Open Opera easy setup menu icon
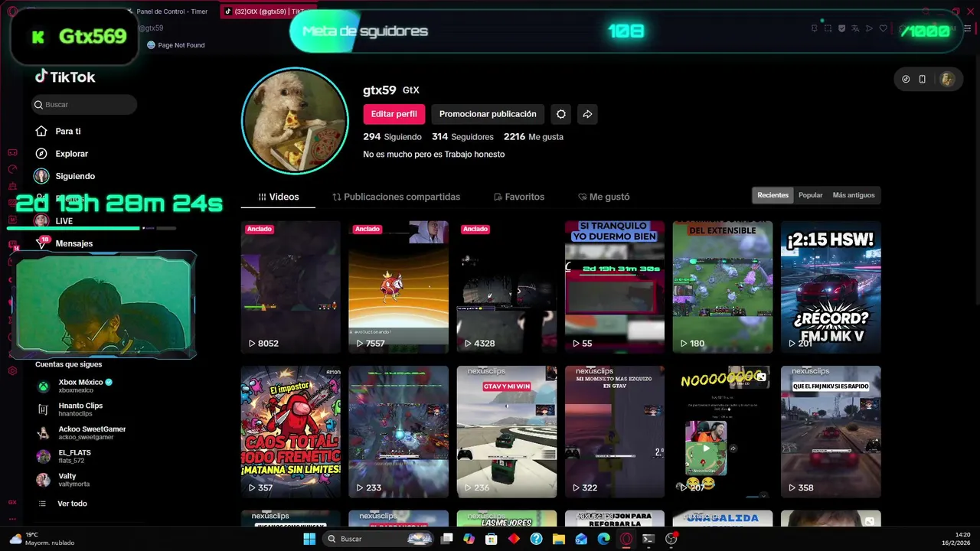The height and width of the screenshot is (551, 980). coord(966,28)
